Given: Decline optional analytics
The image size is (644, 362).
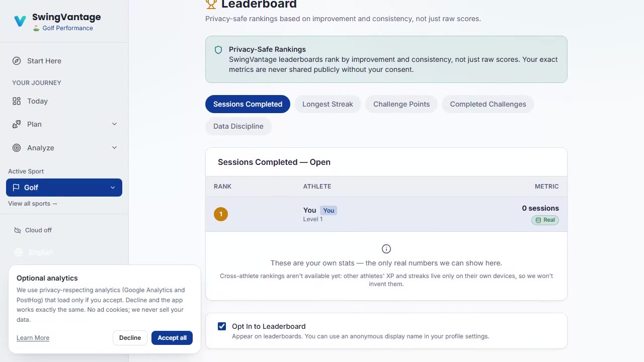Looking at the screenshot, I should pos(130,338).
